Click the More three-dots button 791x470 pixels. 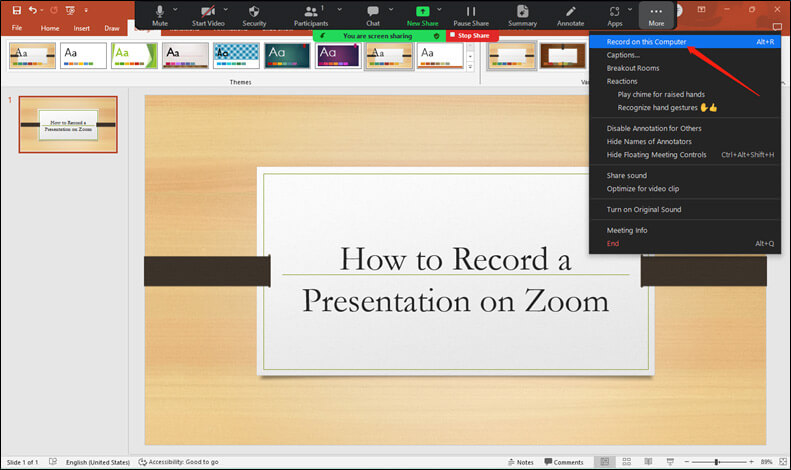[656, 15]
